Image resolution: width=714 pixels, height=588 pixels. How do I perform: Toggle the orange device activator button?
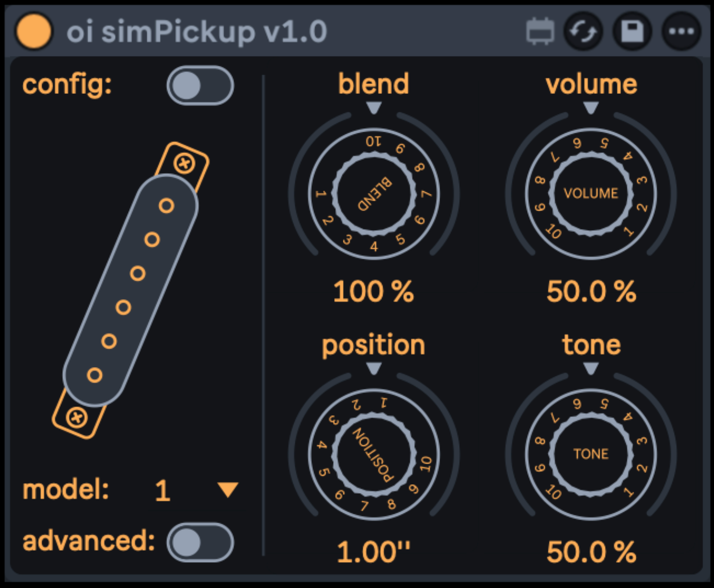34,31
